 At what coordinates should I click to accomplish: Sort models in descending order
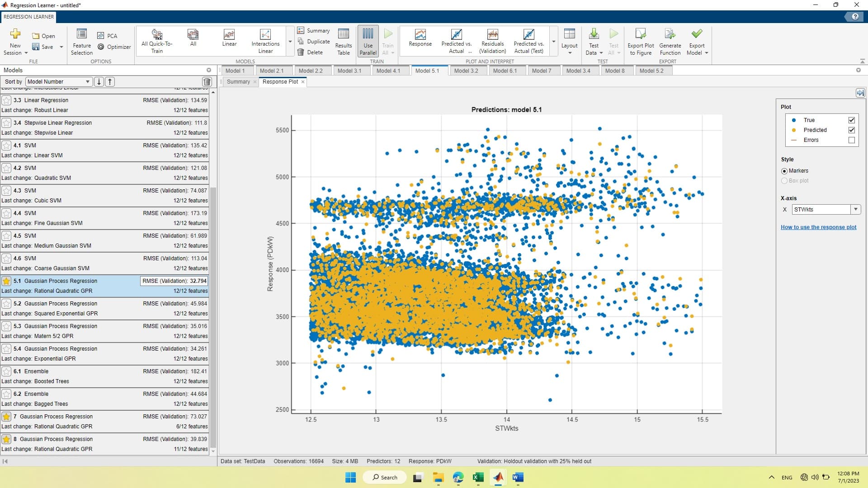[x=99, y=82]
